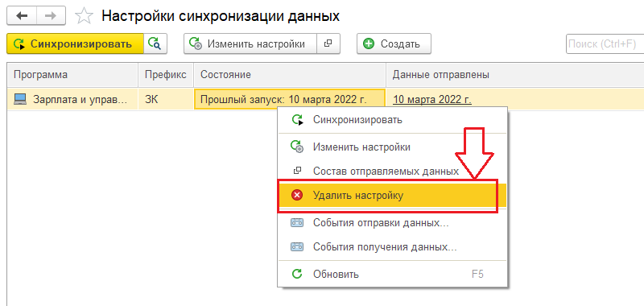Click the Создать button
The width and height of the screenshot is (644, 306).
(x=394, y=44)
